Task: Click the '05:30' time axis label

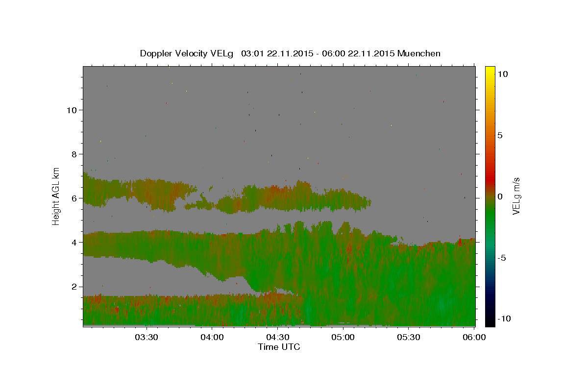Action: pyautogui.click(x=409, y=337)
